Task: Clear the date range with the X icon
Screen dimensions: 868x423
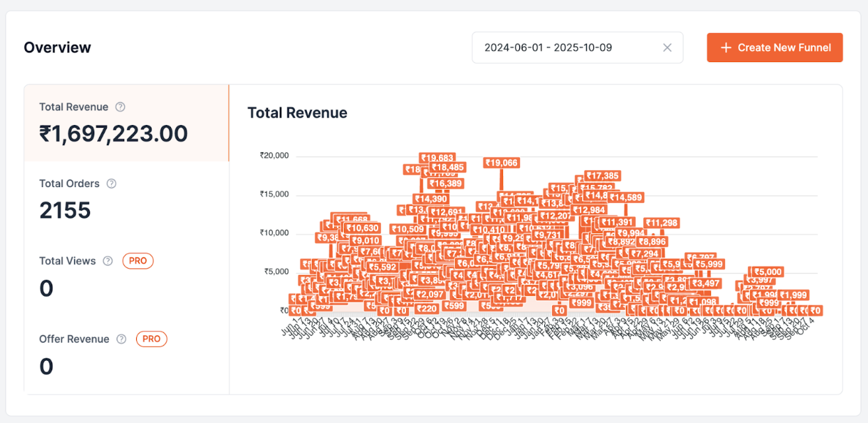Action: pyautogui.click(x=667, y=47)
